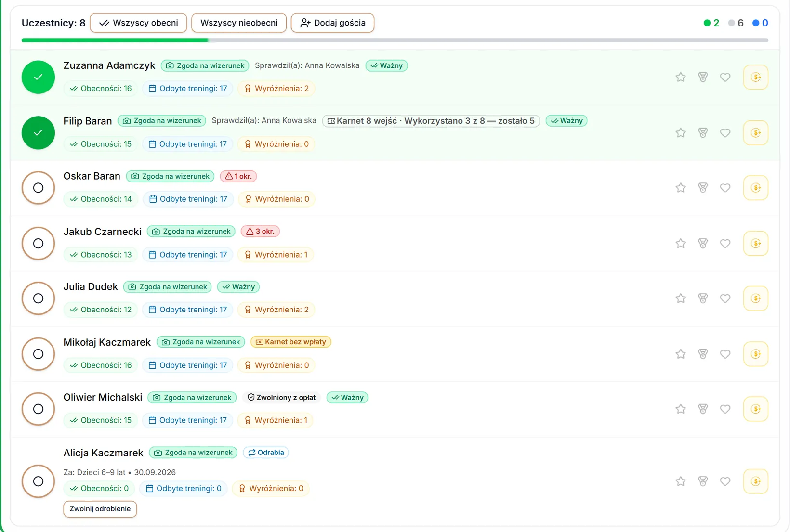Click the gray unmarked counter showing 6
Screen dimensions: 790x532
[736, 23]
